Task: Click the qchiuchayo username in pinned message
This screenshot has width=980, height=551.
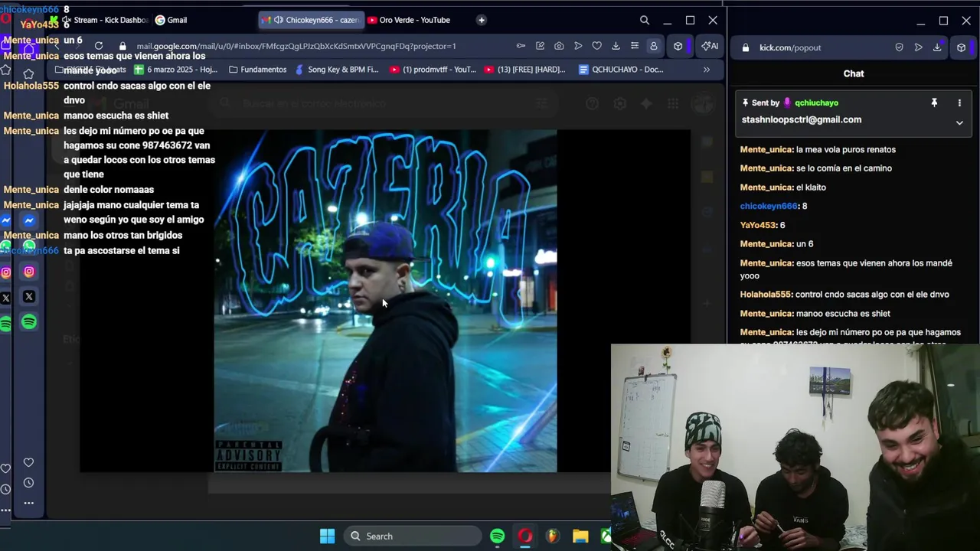Action: (x=816, y=103)
